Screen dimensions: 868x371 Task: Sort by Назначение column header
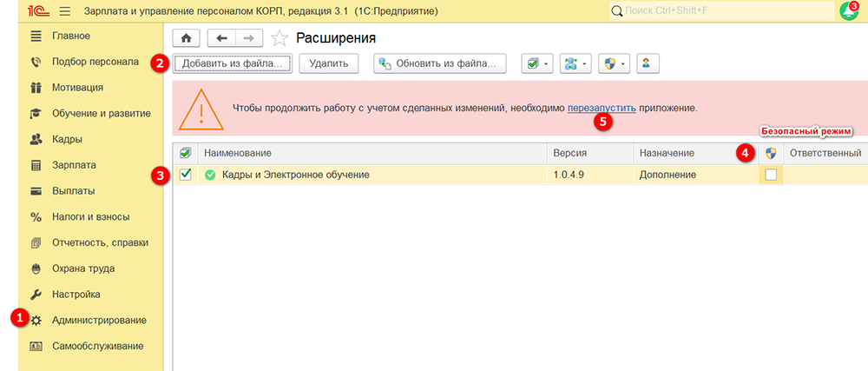(x=695, y=153)
